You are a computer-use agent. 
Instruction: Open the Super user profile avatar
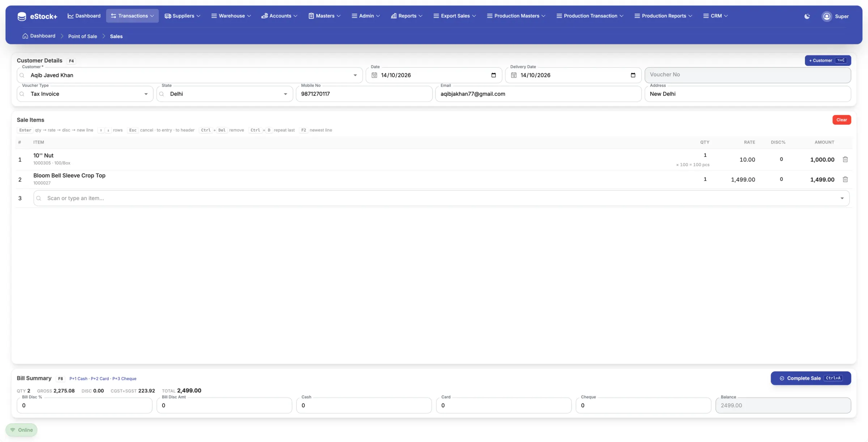pyautogui.click(x=827, y=16)
